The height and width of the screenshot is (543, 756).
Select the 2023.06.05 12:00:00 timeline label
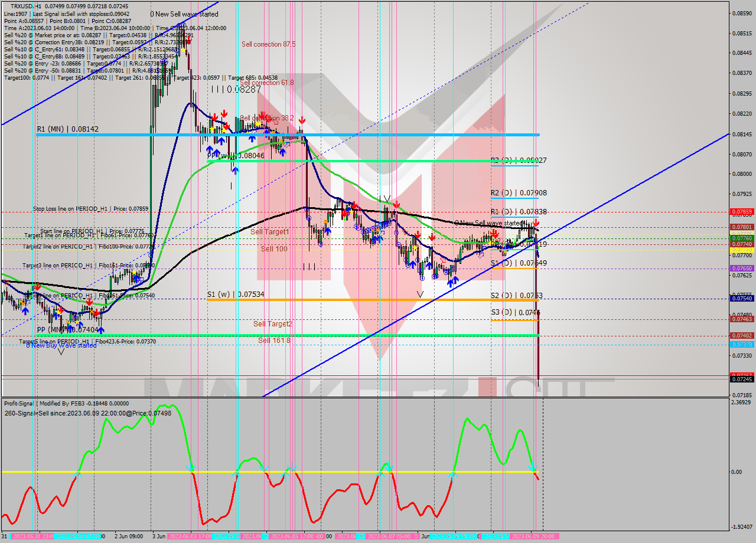point(294,538)
